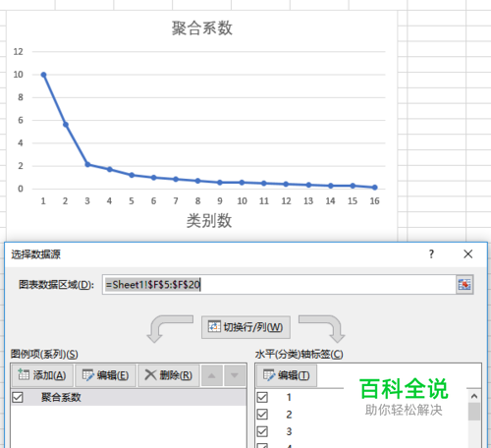Image resolution: width=491 pixels, height=448 pixels.
Task: Click the vertical axis value 12
Action: [19, 52]
